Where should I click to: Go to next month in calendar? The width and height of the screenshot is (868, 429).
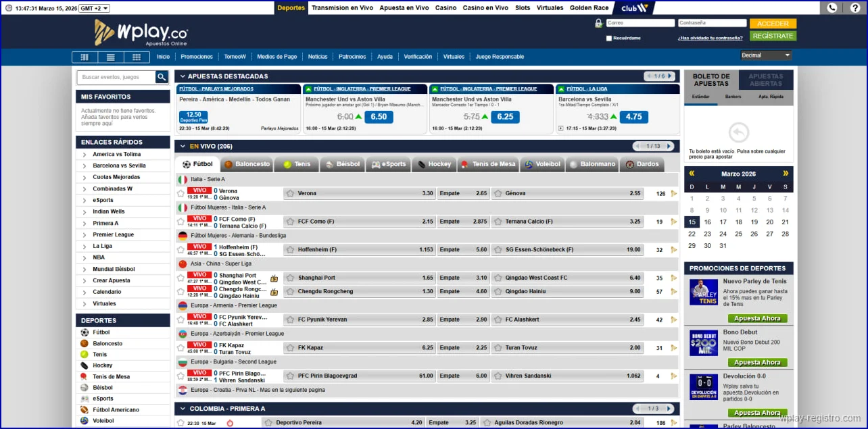click(786, 174)
